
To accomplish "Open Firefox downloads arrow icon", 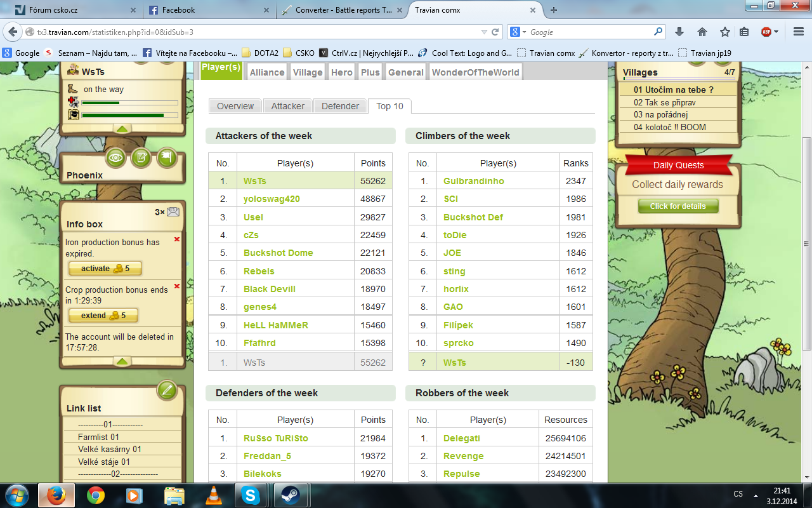I will tap(679, 32).
